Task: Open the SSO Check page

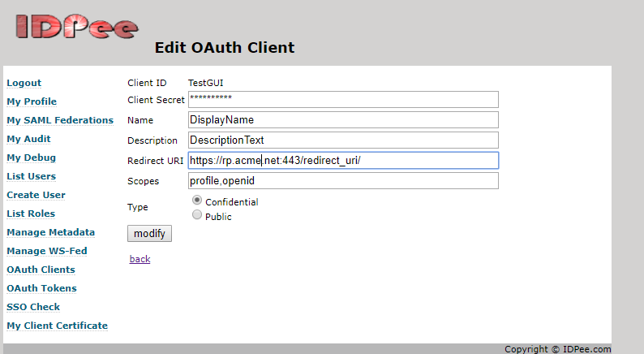Action: click(x=33, y=307)
